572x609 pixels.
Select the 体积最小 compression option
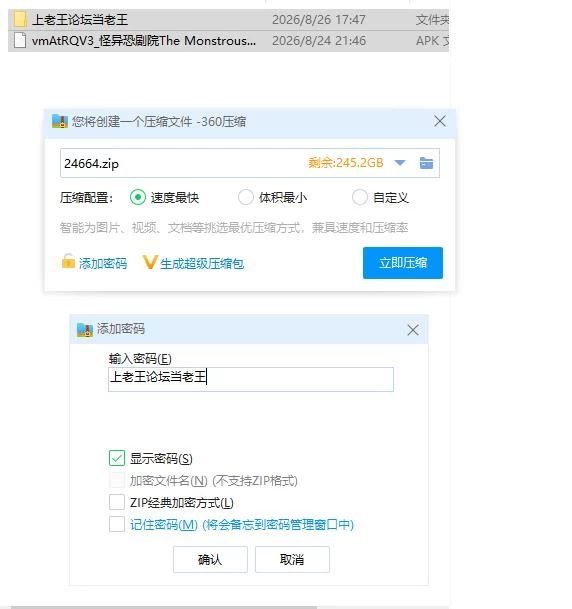[x=245, y=197]
